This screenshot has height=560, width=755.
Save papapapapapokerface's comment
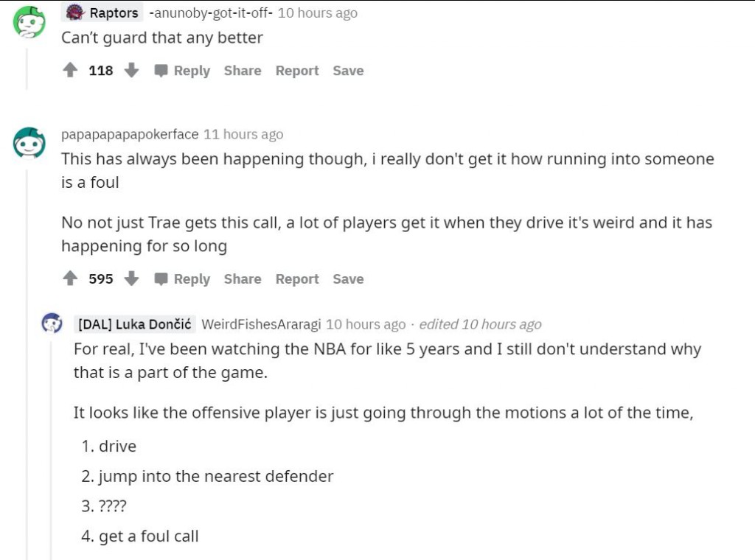[x=348, y=279]
